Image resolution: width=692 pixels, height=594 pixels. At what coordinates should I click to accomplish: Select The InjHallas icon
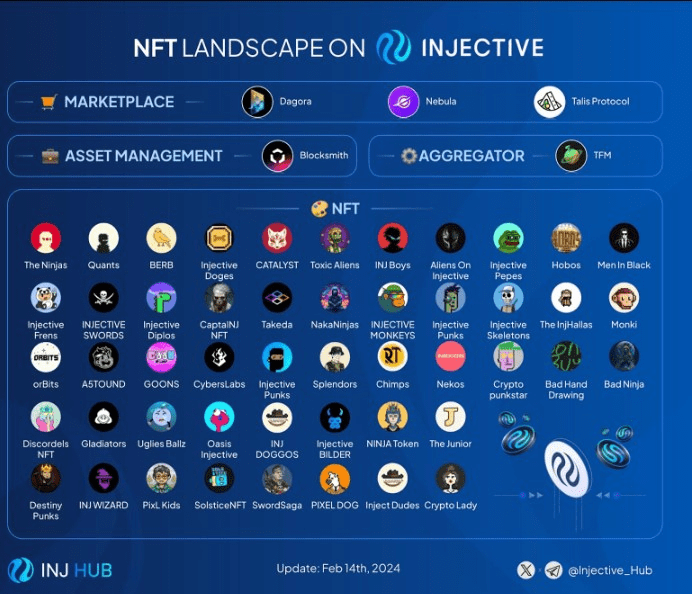[x=566, y=298]
